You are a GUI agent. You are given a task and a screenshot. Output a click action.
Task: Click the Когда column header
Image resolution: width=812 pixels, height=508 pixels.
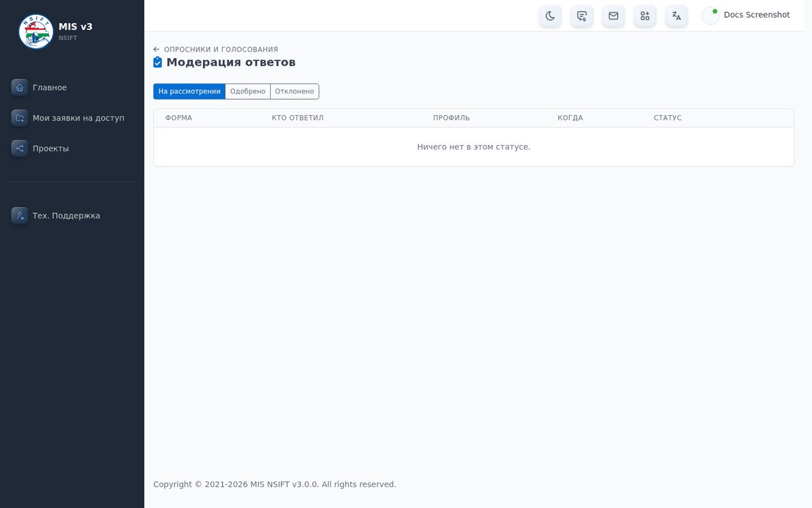click(570, 118)
